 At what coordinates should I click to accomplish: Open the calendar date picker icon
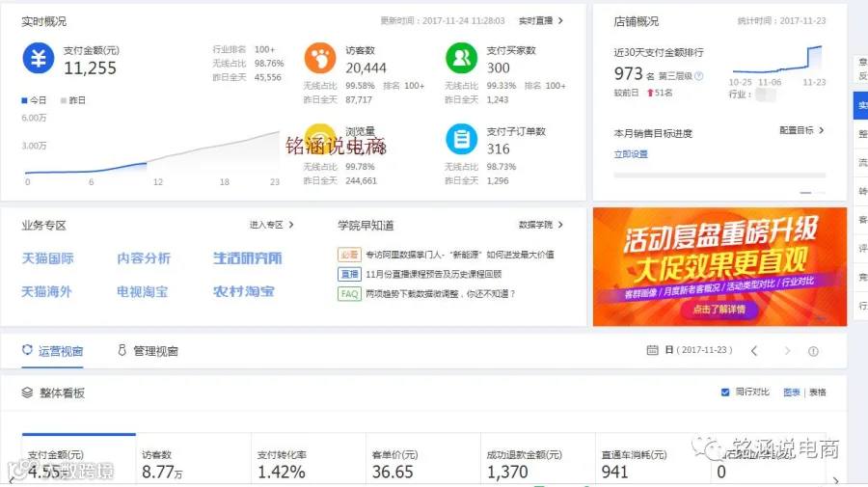pyautogui.click(x=653, y=350)
